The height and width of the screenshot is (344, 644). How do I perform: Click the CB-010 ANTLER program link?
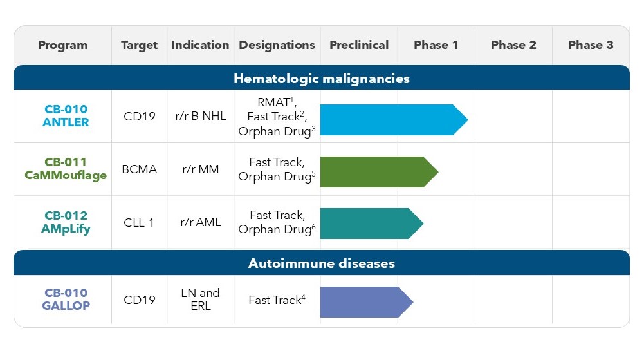(x=64, y=116)
